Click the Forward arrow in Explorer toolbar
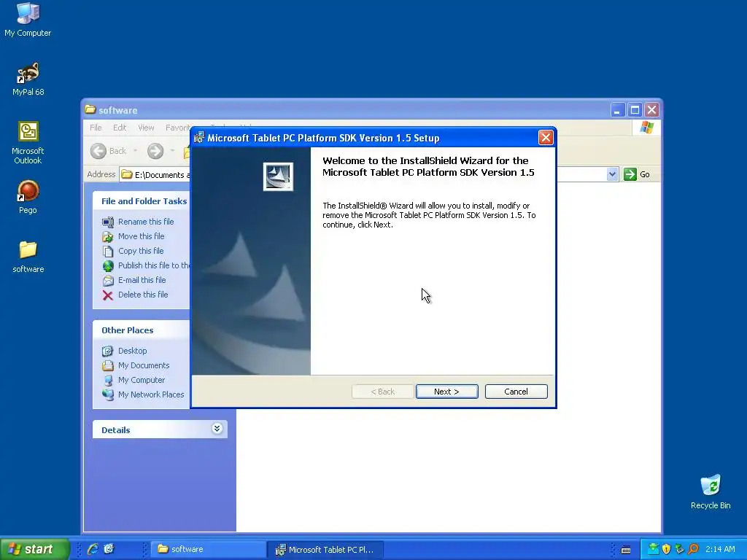 pyautogui.click(x=155, y=151)
